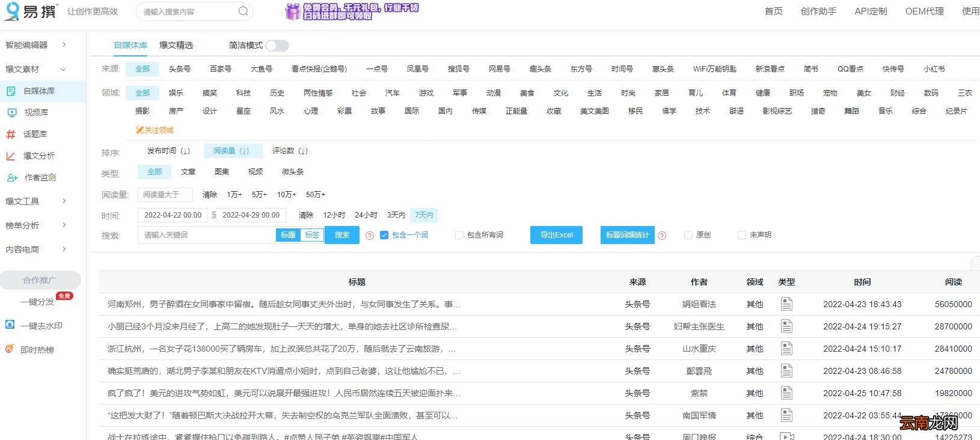Click the help icon beside 标题词频统计

coord(662,236)
